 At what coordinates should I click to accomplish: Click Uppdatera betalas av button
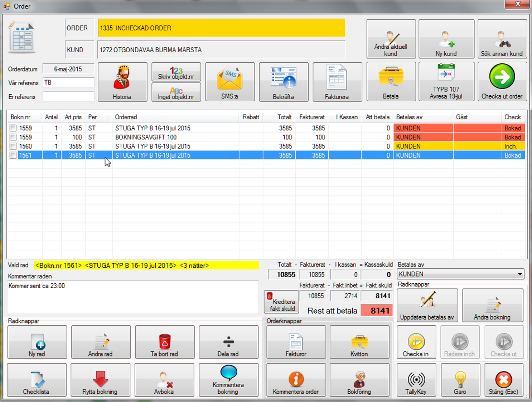tap(427, 305)
